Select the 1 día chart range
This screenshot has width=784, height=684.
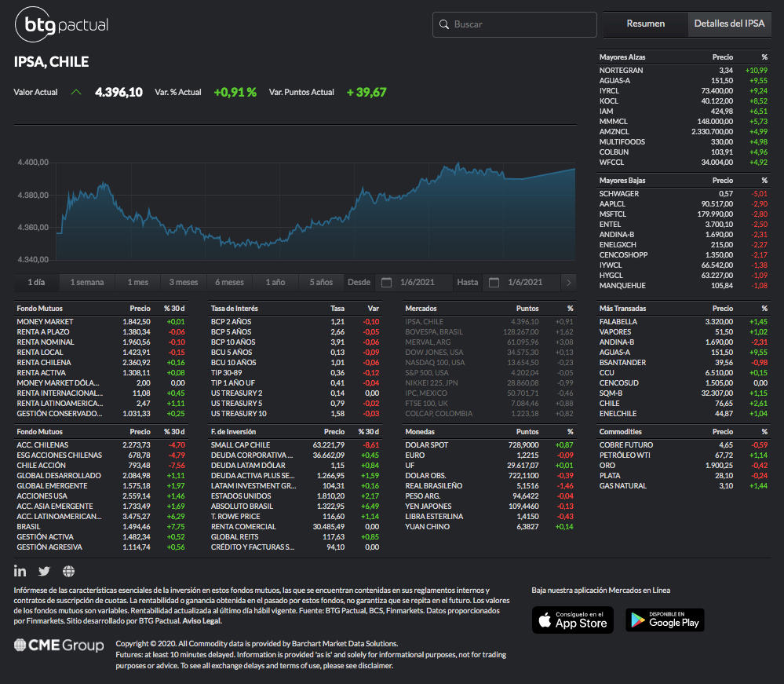pyautogui.click(x=37, y=282)
